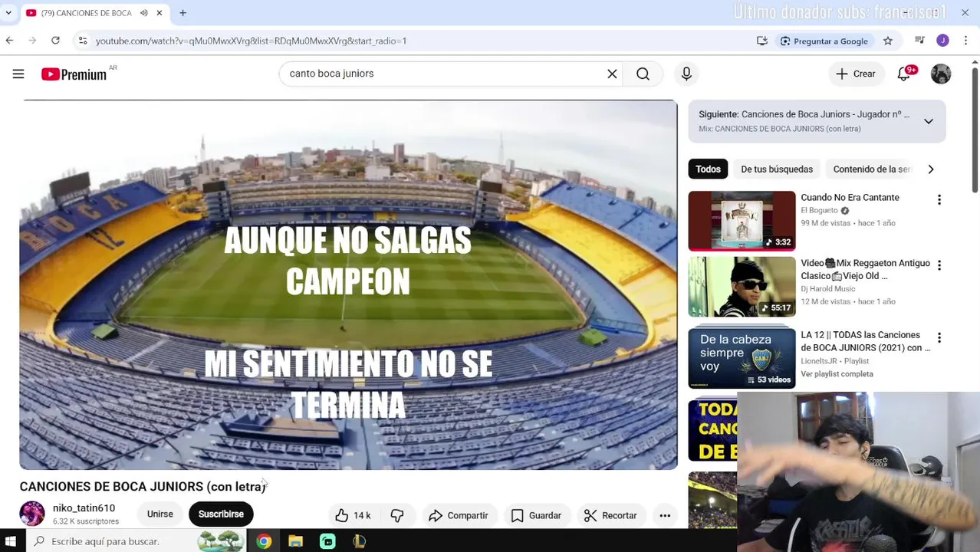Screen dimensions: 980x552
Task: Show more filter chips with arrow
Action: (x=931, y=169)
